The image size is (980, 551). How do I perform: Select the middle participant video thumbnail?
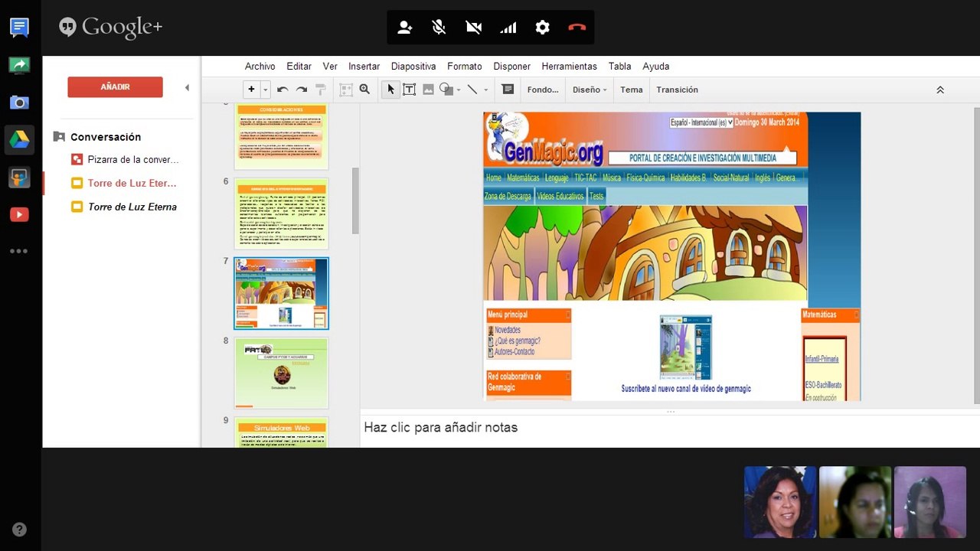[x=855, y=502]
